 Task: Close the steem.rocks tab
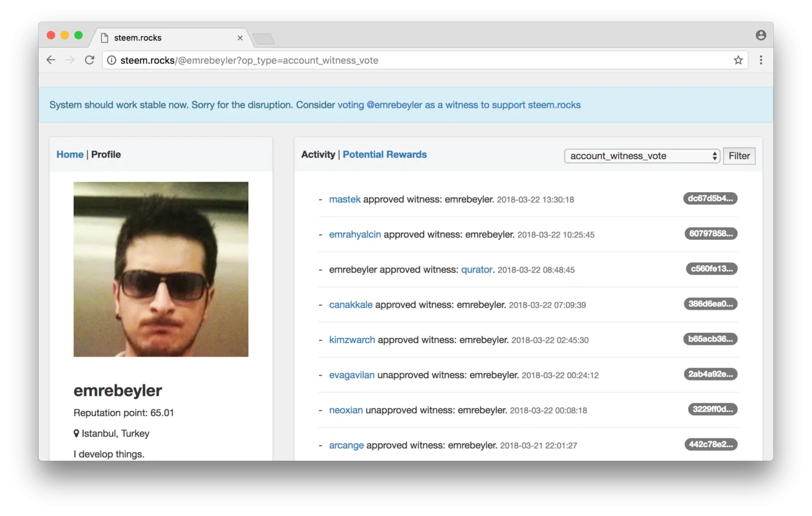pyautogui.click(x=240, y=38)
